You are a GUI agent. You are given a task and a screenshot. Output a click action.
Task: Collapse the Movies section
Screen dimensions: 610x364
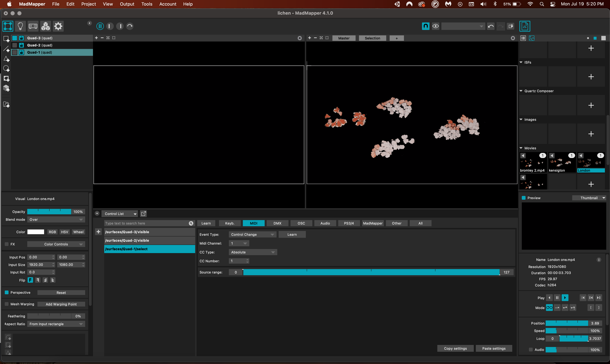pyautogui.click(x=521, y=148)
